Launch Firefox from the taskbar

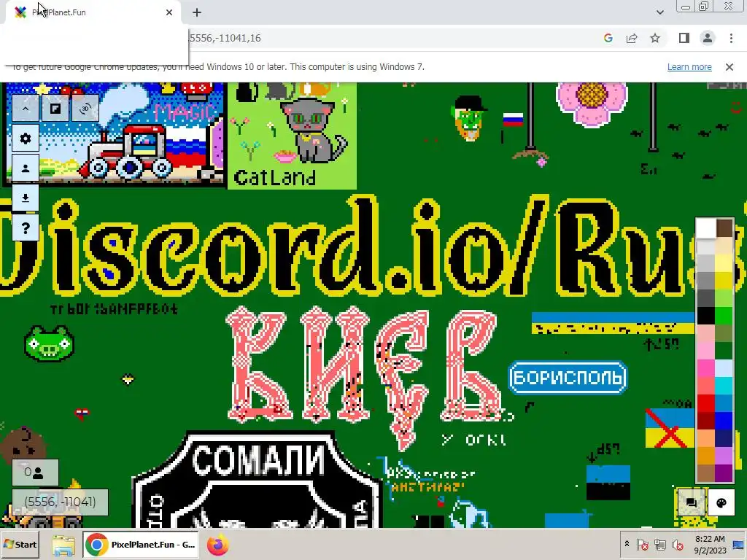click(217, 545)
